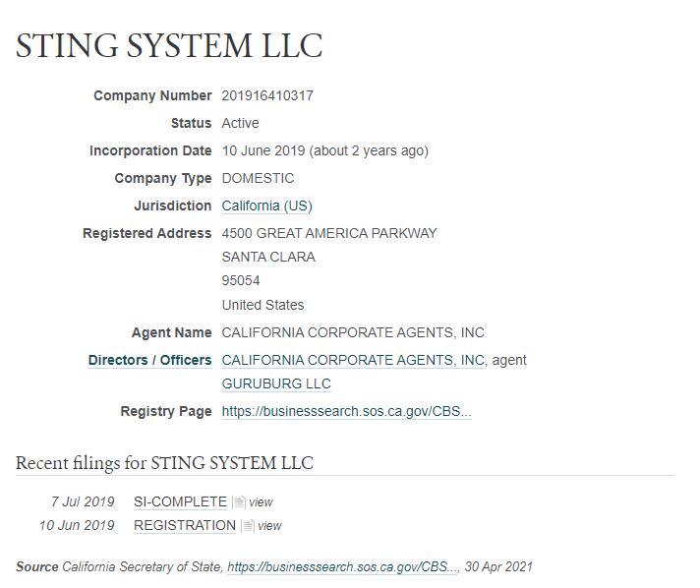Visit the Registry Page businesssearch URL

(x=346, y=411)
